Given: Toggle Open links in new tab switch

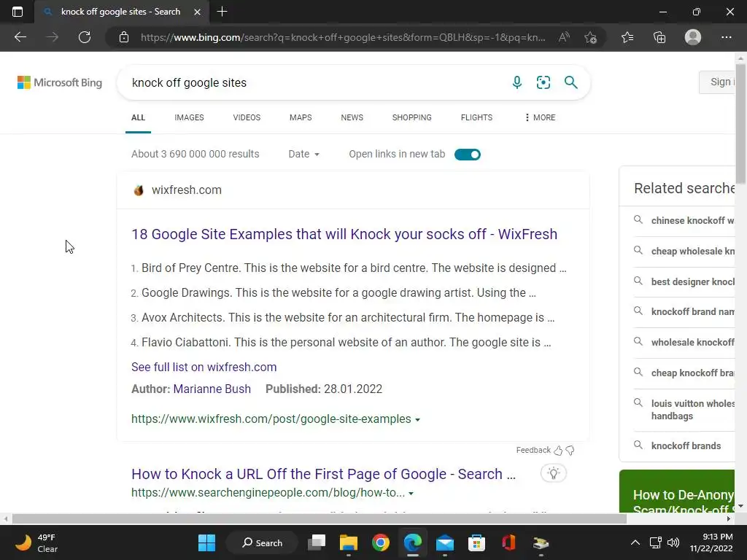Looking at the screenshot, I should [x=468, y=155].
